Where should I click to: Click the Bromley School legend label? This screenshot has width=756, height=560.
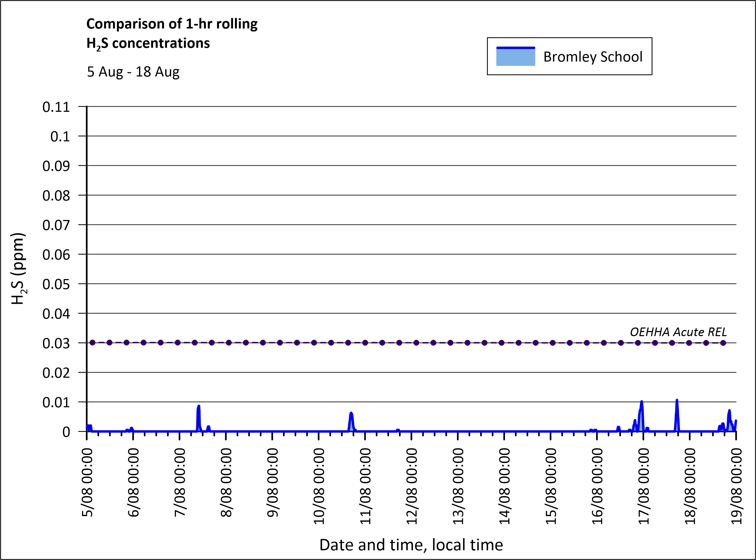(x=593, y=57)
